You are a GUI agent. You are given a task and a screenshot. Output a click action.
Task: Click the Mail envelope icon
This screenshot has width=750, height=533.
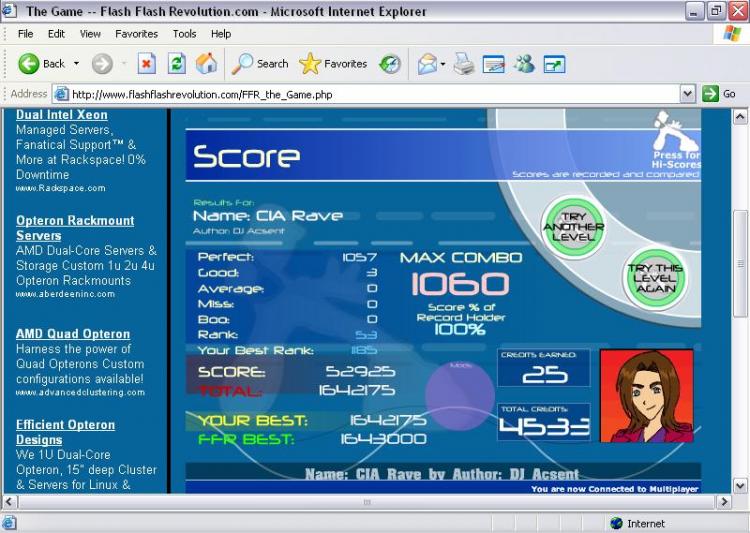[x=427, y=64]
